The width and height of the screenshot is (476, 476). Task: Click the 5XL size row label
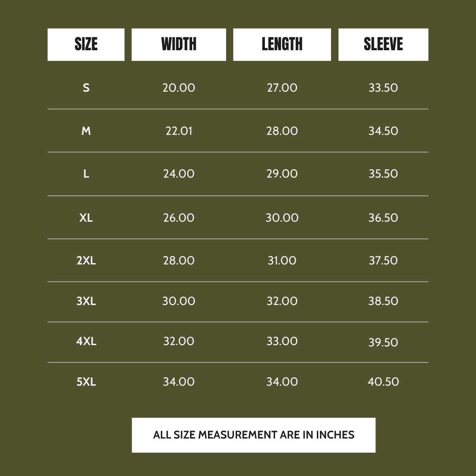(x=86, y=382)
